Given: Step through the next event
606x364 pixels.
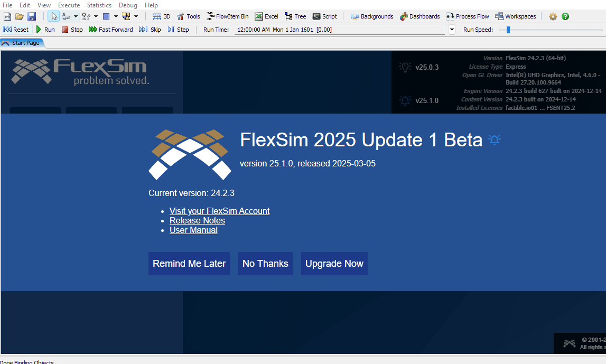Looking at the screenshot, I should (178, 30).
